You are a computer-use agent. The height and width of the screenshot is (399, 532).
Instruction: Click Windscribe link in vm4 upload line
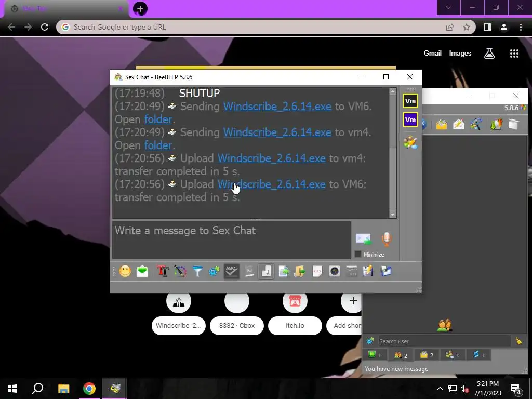click(x=271, y=158)
